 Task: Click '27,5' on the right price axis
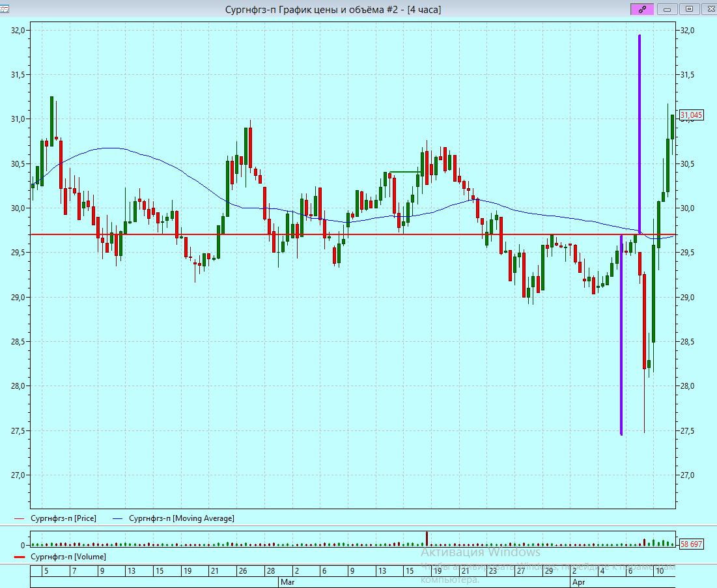coord(687,430)
